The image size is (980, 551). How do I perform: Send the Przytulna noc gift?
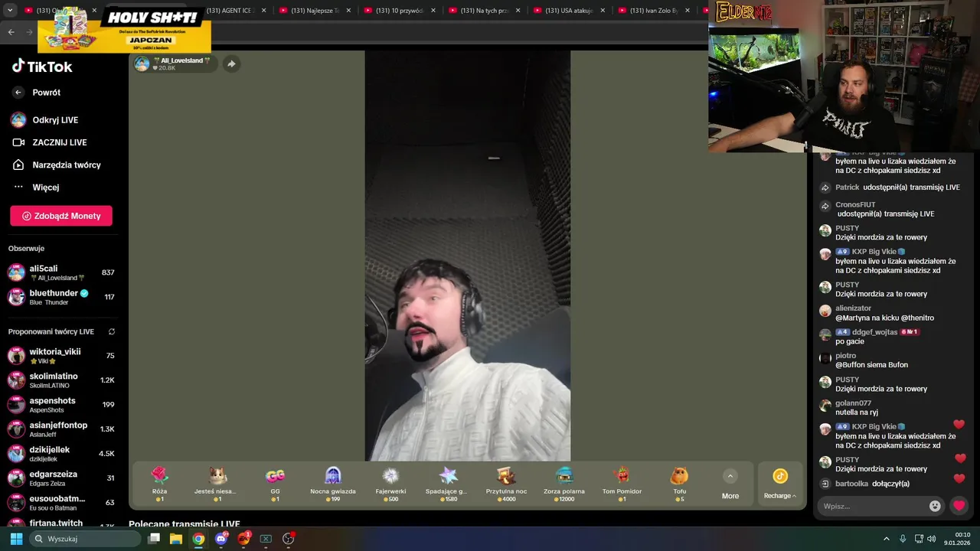(x=506, y=484)
